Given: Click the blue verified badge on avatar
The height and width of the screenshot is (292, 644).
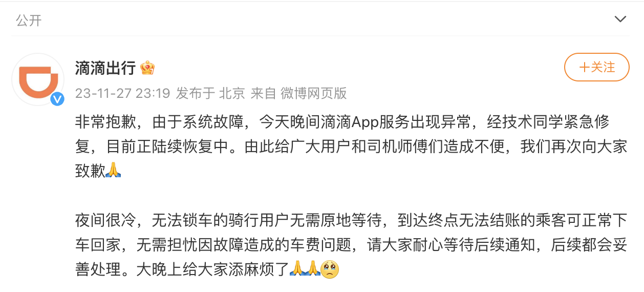Looking at the screenshot, I should tap(57, 98).
